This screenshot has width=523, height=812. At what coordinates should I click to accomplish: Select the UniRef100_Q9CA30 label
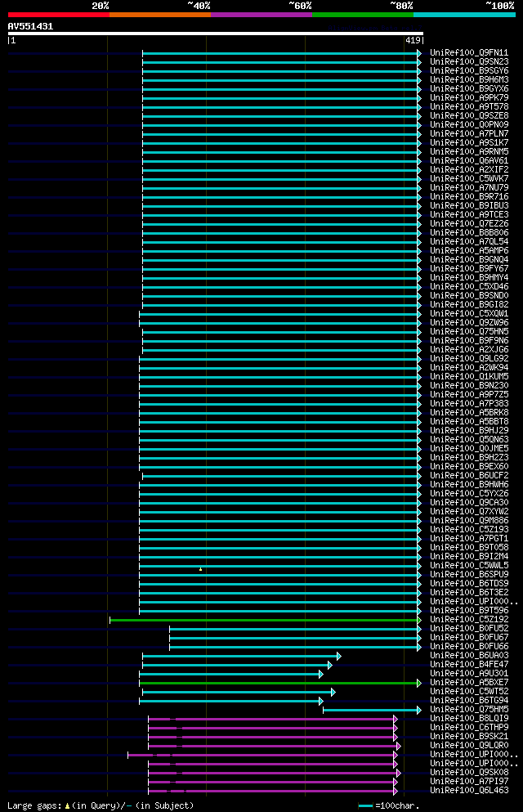click(x=469, y=503)
